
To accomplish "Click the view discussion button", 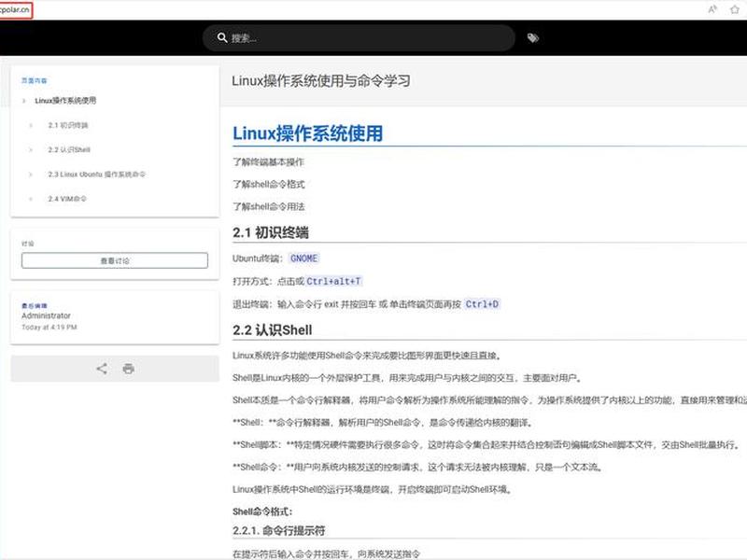I will click(115, 260).
